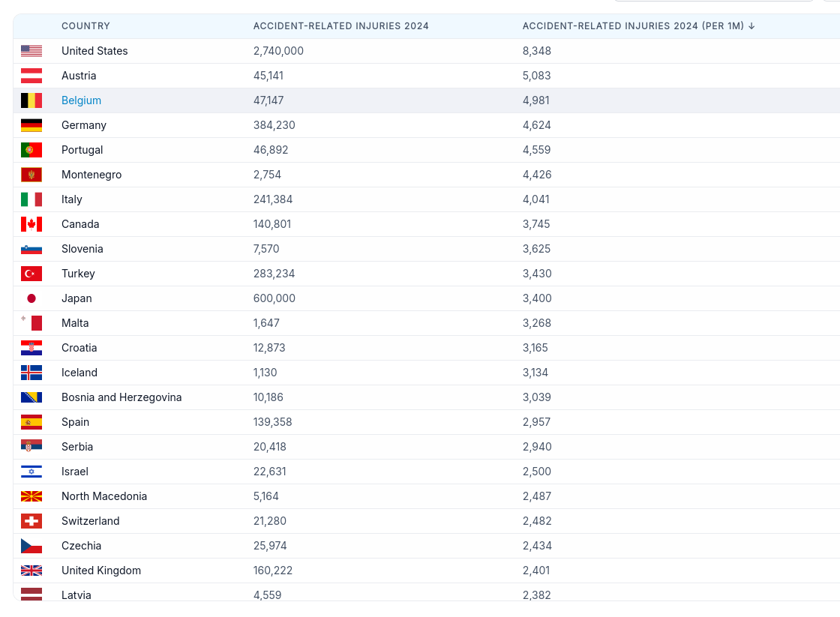The height and width of the screenshot is (617, 840).
Task: Click the Japan flag icon
Action: (31, 298)
